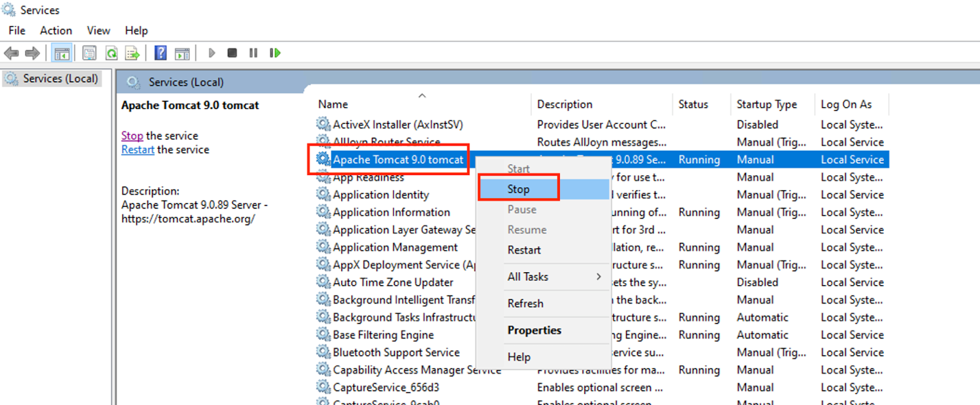980x405 pixels.
Task: Click gear icon beside Base Filtering Engine
Action: (323, 335)
